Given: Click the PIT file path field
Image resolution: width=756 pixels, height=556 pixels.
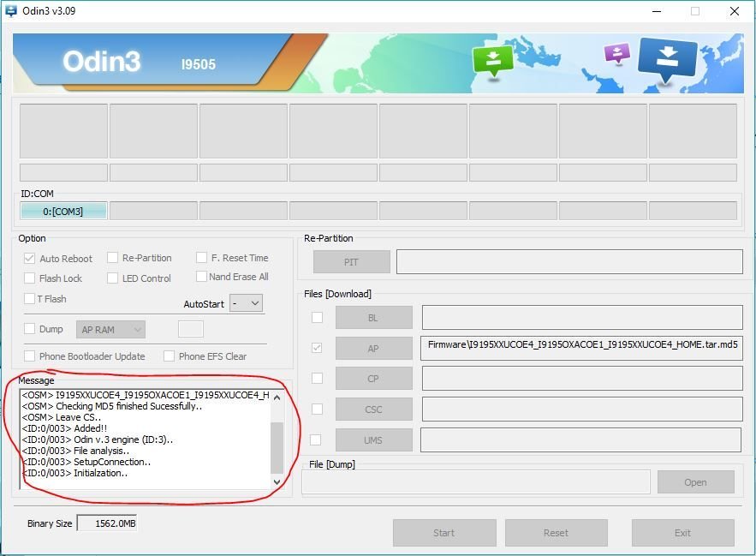Looking at the screenshot, I should point(569,261).
